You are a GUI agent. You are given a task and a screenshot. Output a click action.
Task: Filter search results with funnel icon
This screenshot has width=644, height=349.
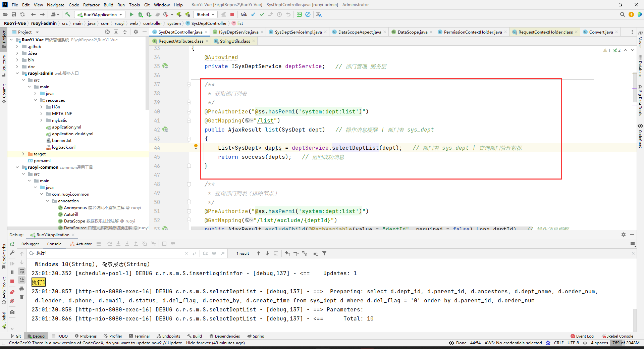324,253
